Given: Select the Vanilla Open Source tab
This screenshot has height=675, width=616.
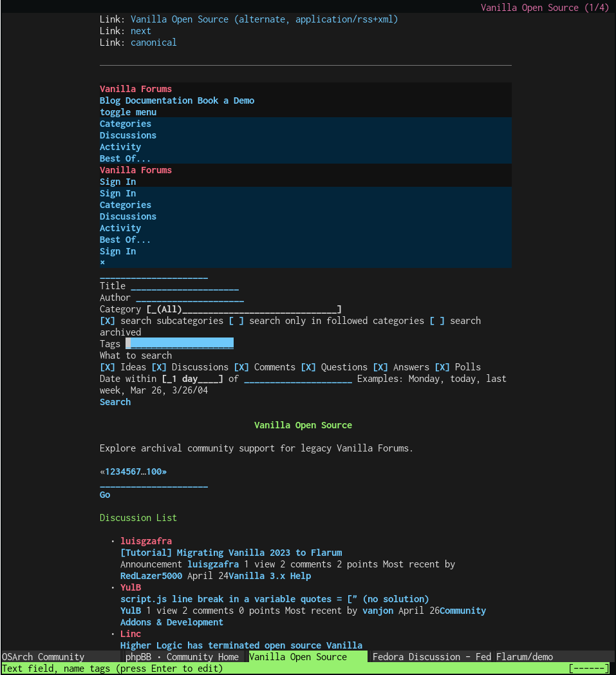Looking at the screenshot, I should [308, 657].
